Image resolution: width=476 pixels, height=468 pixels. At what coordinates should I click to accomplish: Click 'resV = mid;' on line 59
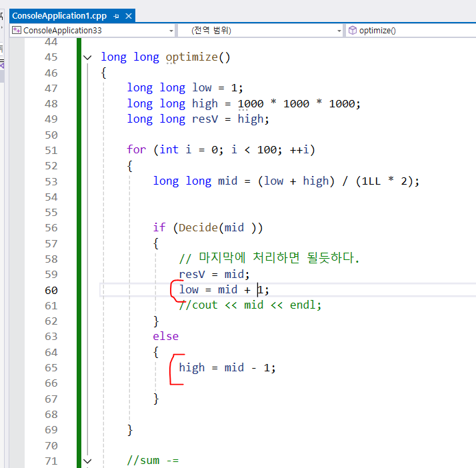coord(214,275)
